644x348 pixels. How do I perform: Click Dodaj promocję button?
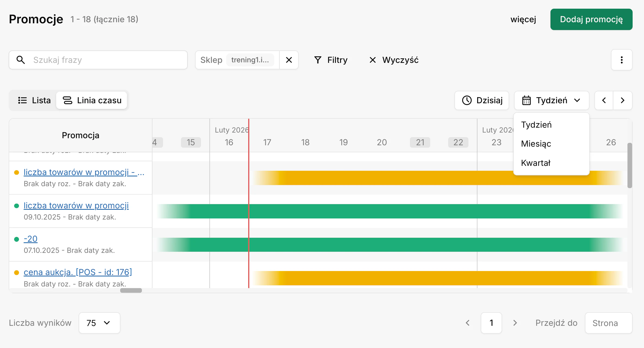coord(591,19)
